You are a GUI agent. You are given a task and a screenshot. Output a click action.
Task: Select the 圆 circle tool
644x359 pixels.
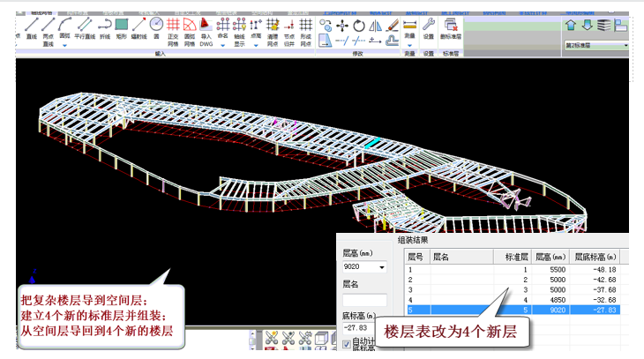pos(156,28)
